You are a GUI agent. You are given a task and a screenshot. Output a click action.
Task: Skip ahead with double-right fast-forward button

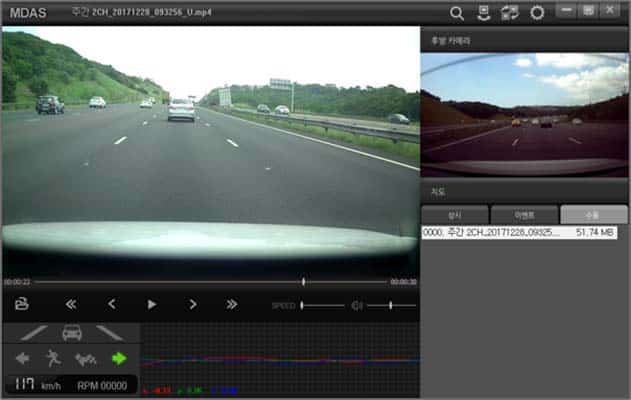click(232, 304)
